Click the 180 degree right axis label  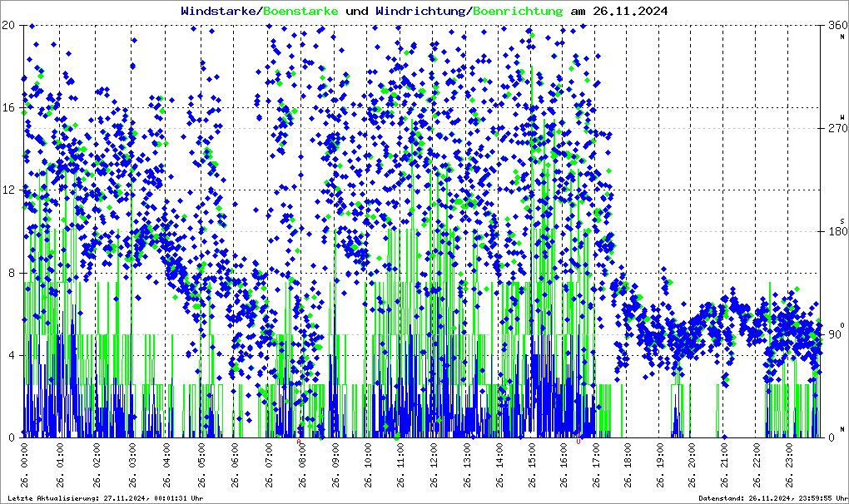(835, 231)
